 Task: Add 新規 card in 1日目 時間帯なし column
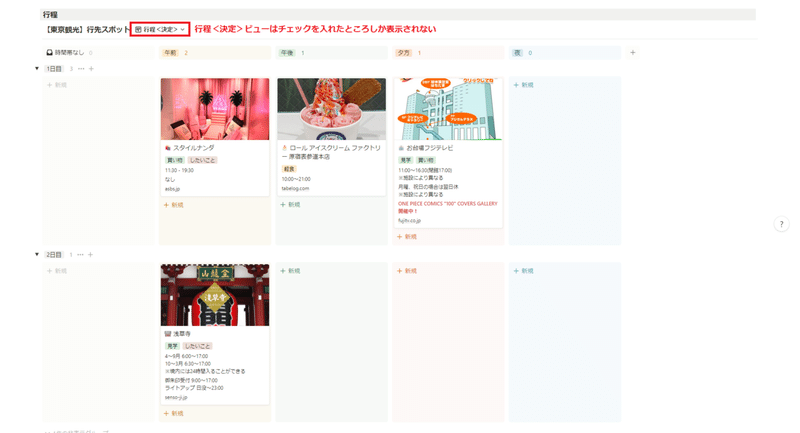57,85
